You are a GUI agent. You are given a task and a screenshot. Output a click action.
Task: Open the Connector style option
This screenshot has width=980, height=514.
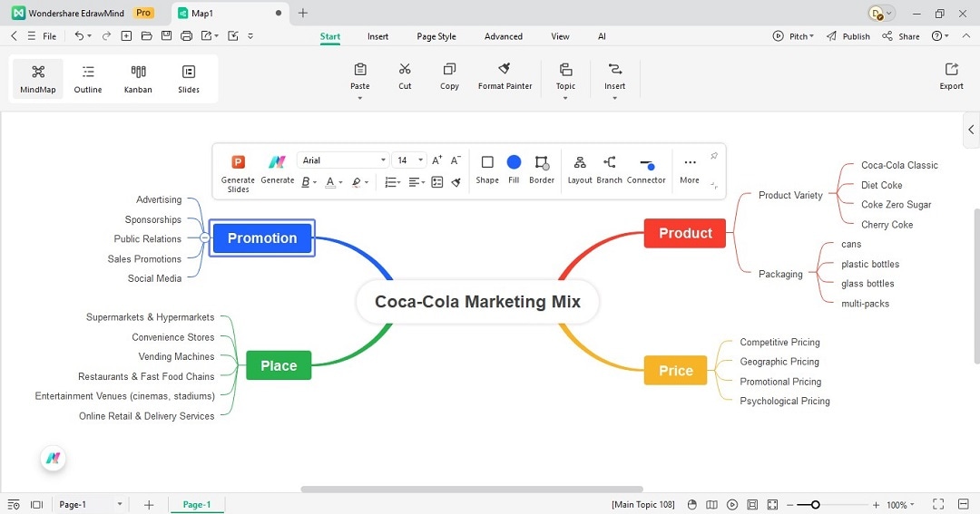646,170
